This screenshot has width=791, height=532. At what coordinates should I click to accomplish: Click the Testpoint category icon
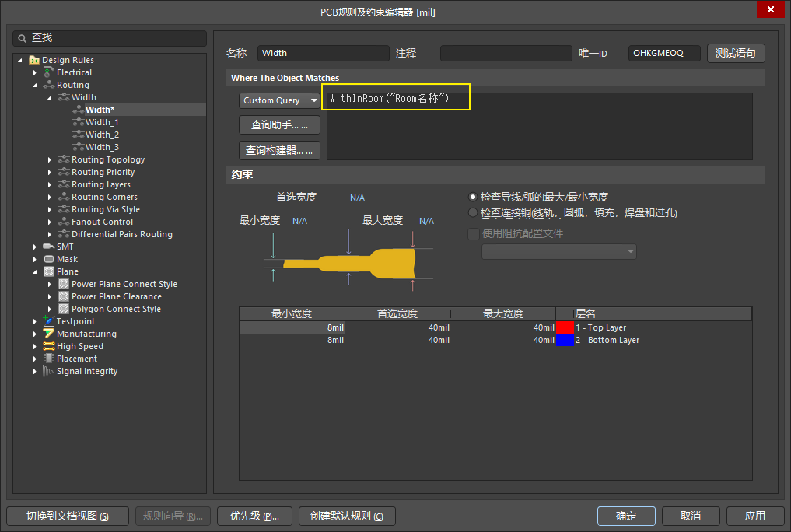[49, 321]
